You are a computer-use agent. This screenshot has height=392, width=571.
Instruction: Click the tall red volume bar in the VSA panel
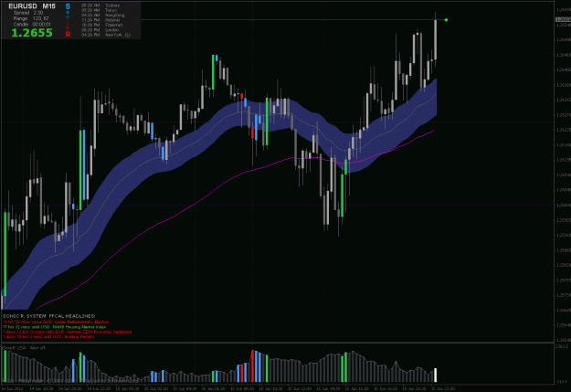(252, 366)
